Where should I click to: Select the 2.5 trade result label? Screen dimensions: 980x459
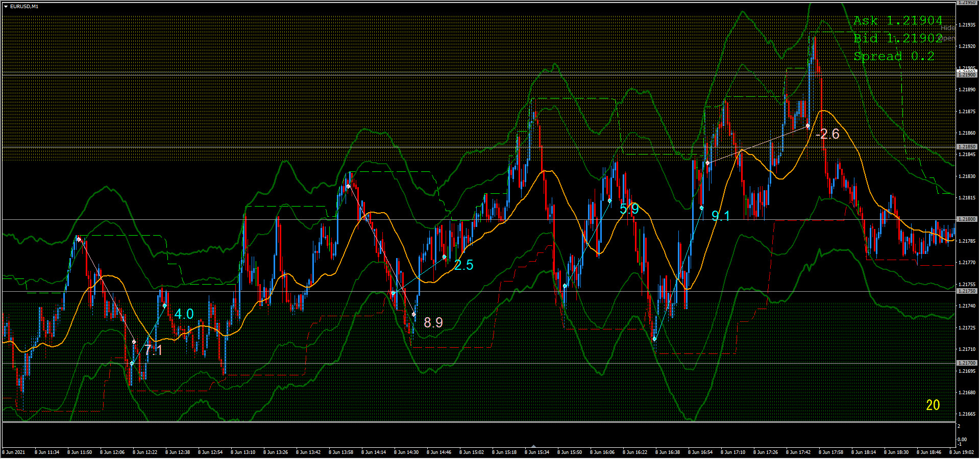point(464,265)
